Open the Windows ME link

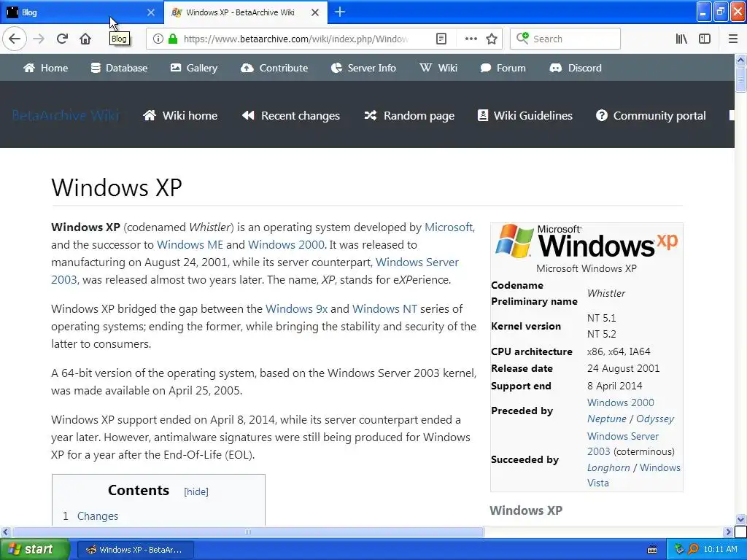pyautogui.click(x=190, y=245)
